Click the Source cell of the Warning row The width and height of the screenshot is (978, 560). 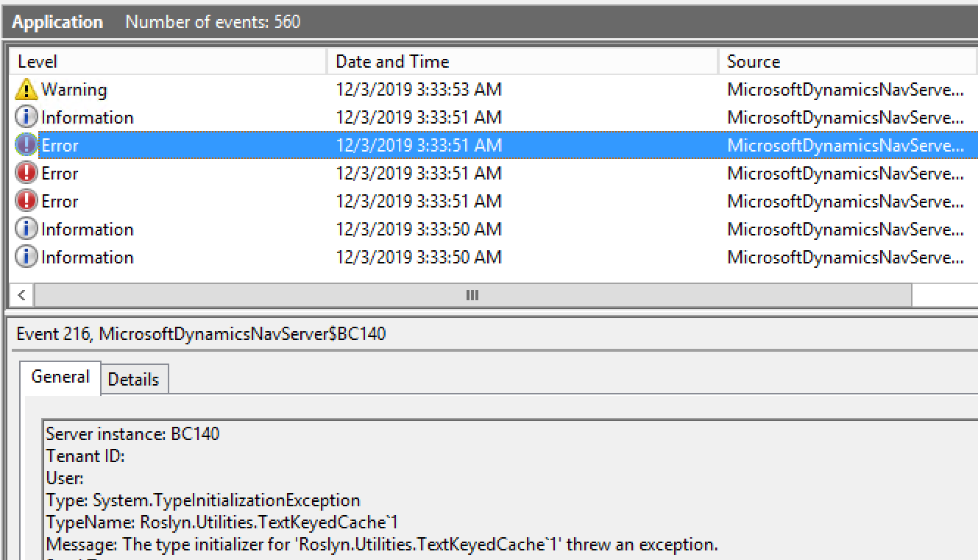pos(845,90)
